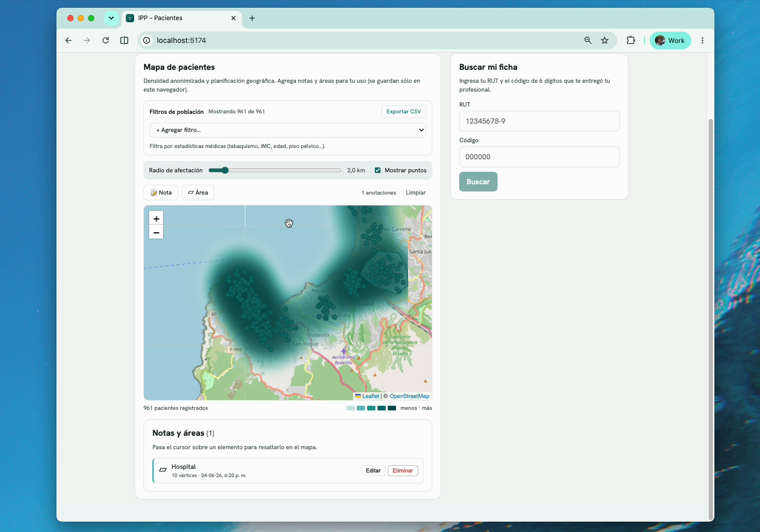This screenshot has width=760, height=532.
Task: Toggle the browser side panel icon
Action: 124,40
